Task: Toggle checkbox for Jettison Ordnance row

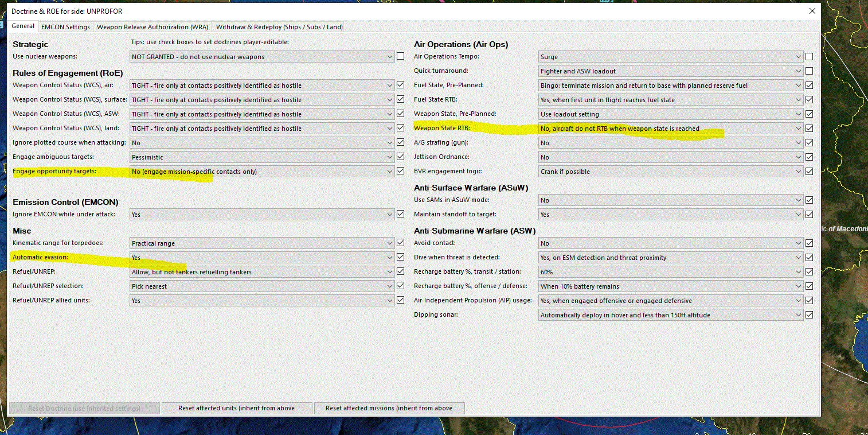Action: coord(809,157)
